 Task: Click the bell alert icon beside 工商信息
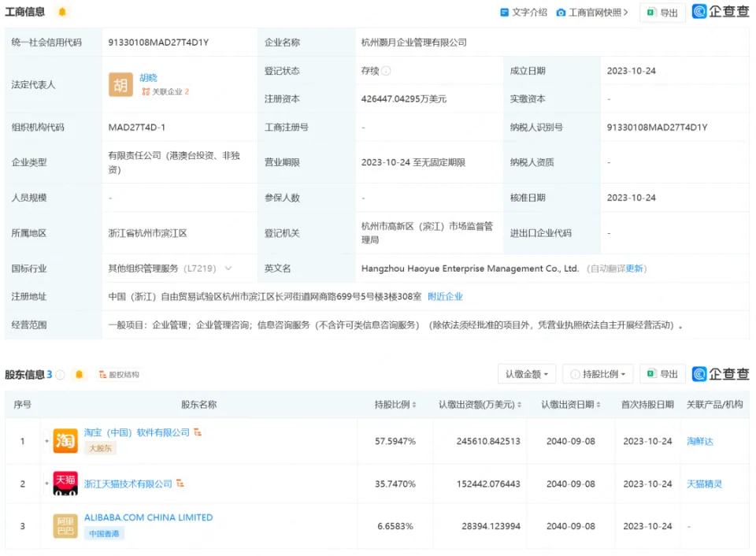tap(62, 12)
